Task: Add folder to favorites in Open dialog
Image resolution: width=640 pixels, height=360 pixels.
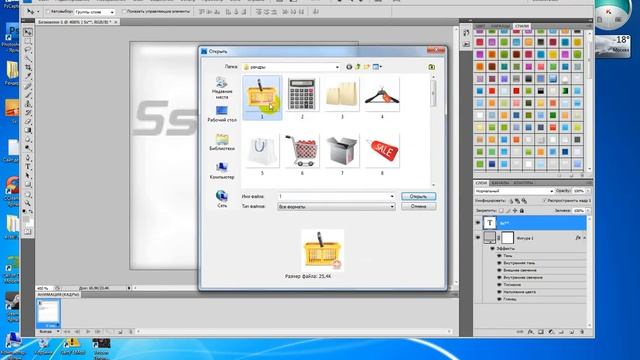Action: [x=431, y=67]
